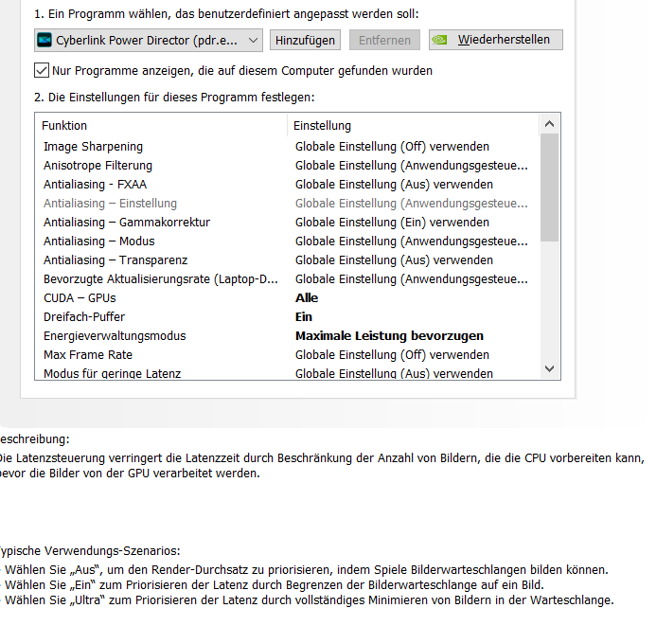Open the Modus für geringe Latenz setting value

point(394,373)
